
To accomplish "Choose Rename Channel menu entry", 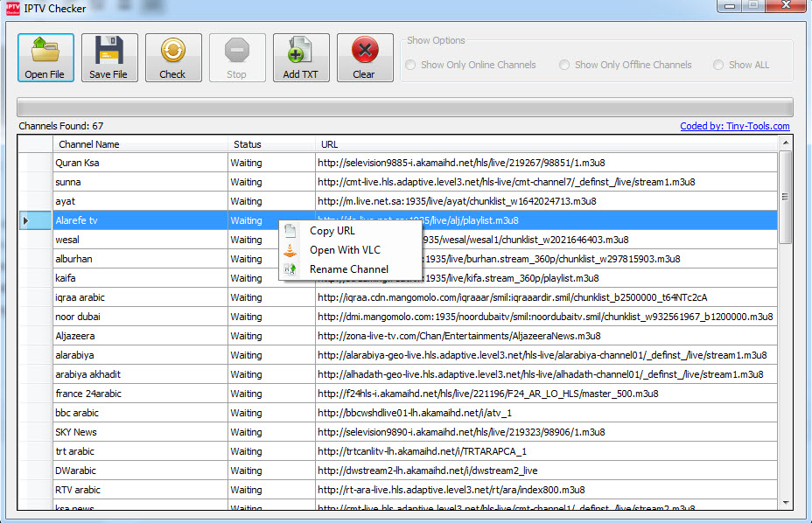I will [x=351, y=269].
